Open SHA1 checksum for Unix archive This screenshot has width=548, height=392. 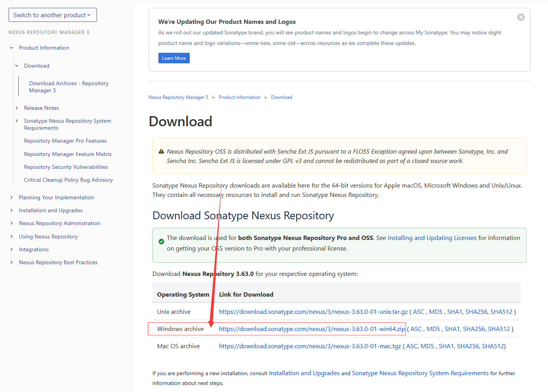tap(455, 311)
